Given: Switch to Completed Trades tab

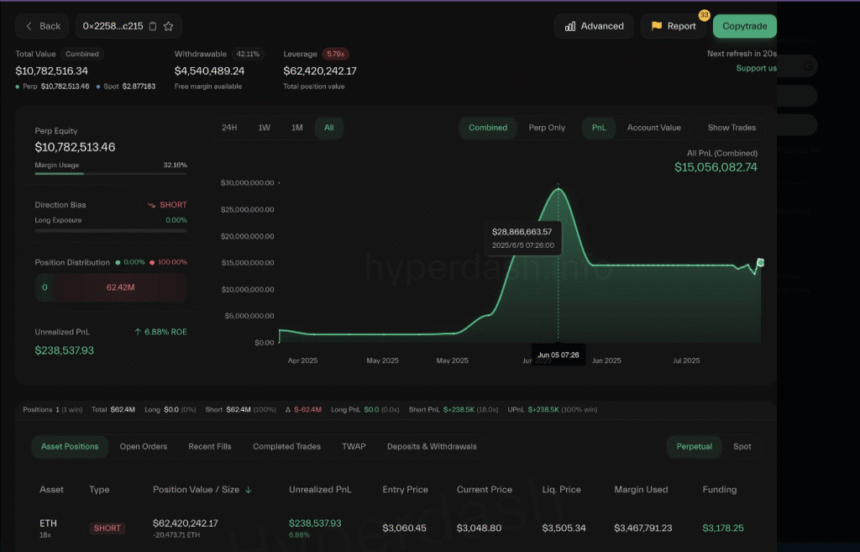Looking at the screenshot, I should [287, 446].
